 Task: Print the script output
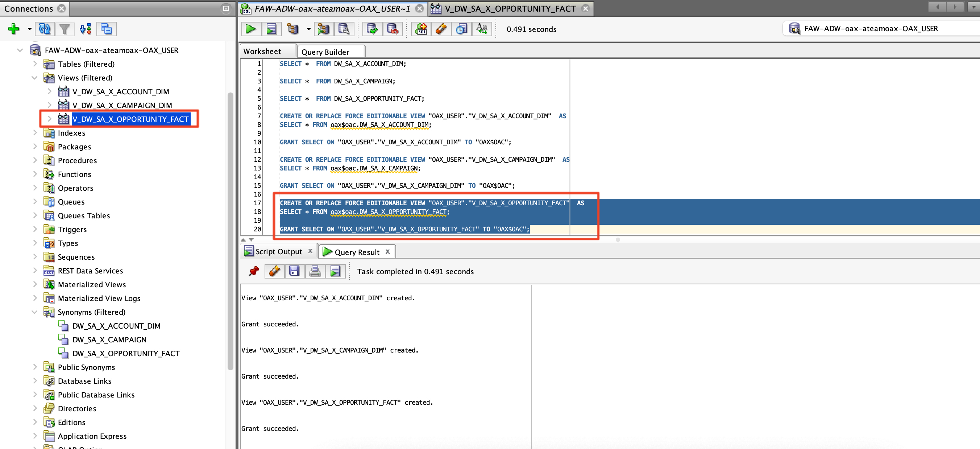click(315, 271)
